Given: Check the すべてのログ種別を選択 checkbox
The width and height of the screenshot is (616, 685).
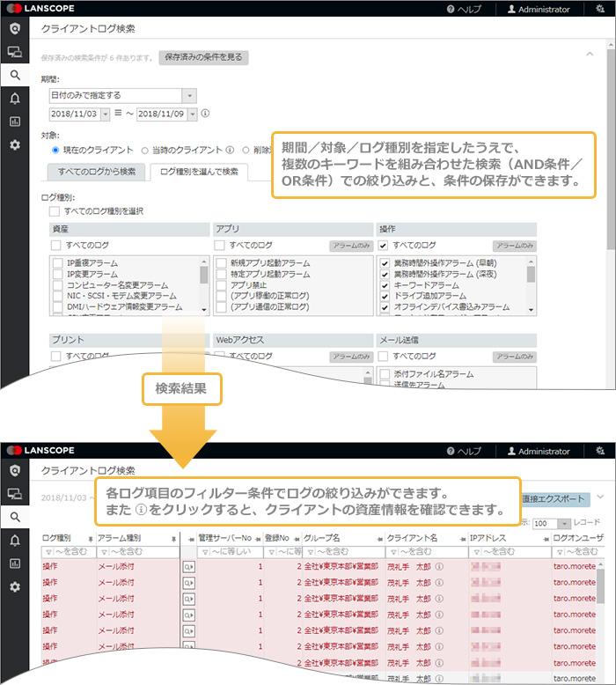Looking at the screenshot, I should click(55, 211).
